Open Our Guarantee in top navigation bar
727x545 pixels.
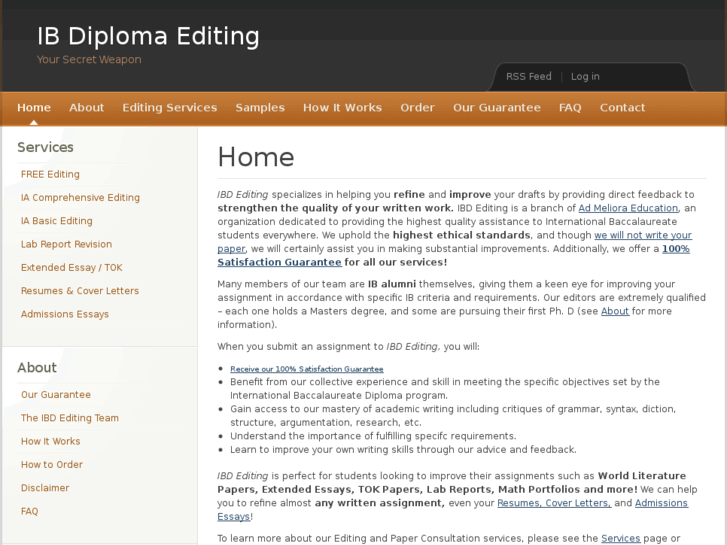[x=497, y=108]
